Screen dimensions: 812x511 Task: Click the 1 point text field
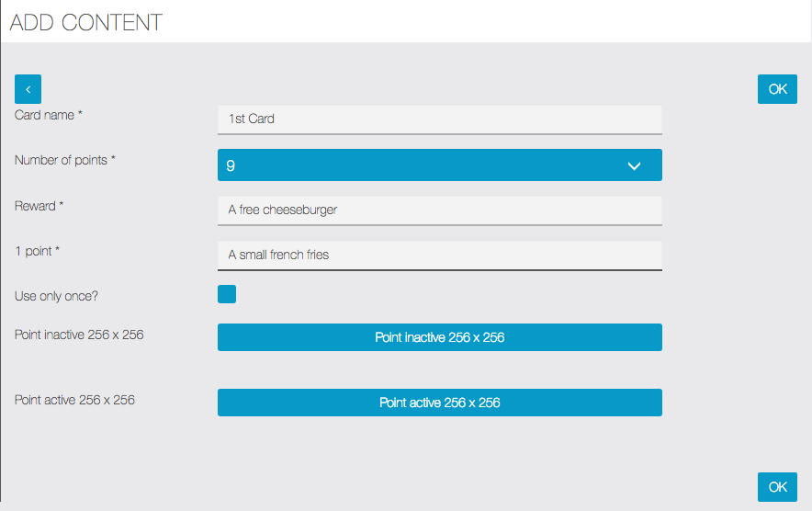440,255
